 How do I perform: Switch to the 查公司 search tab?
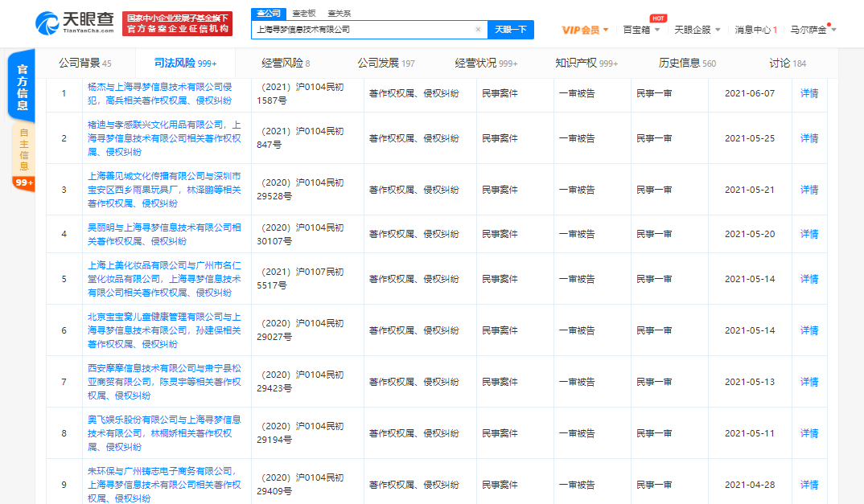269,13
